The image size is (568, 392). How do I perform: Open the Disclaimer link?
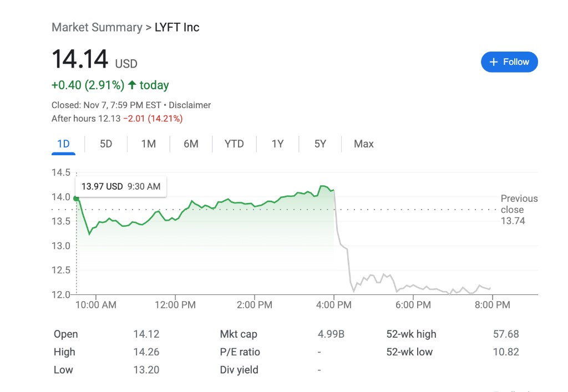[190, 105]
